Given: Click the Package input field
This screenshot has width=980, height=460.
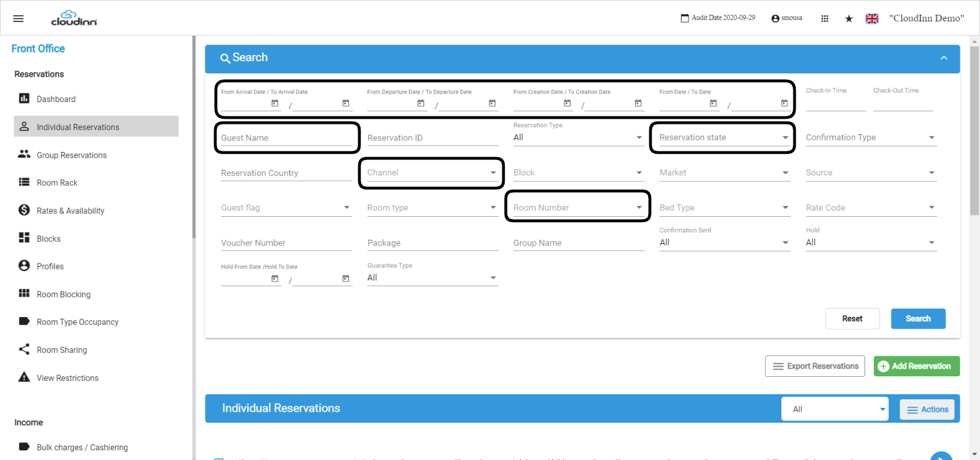Looking at the screenshot, I should 432,243.
